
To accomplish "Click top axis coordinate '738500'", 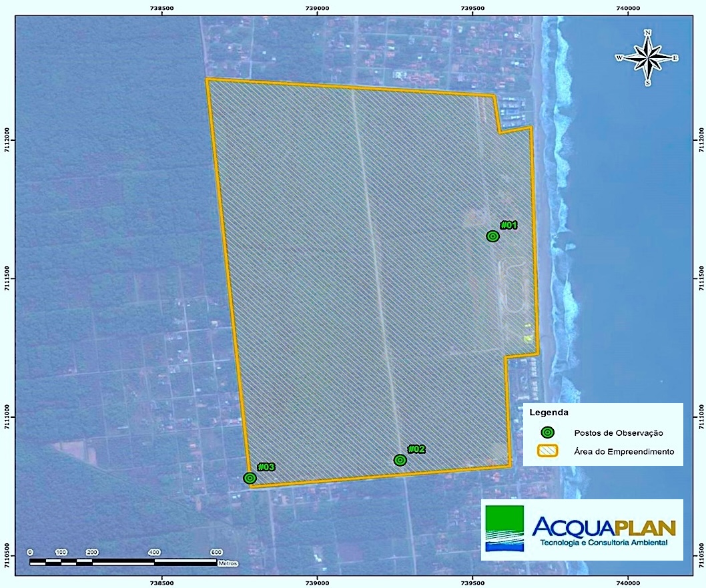I will tap(161, 8).
